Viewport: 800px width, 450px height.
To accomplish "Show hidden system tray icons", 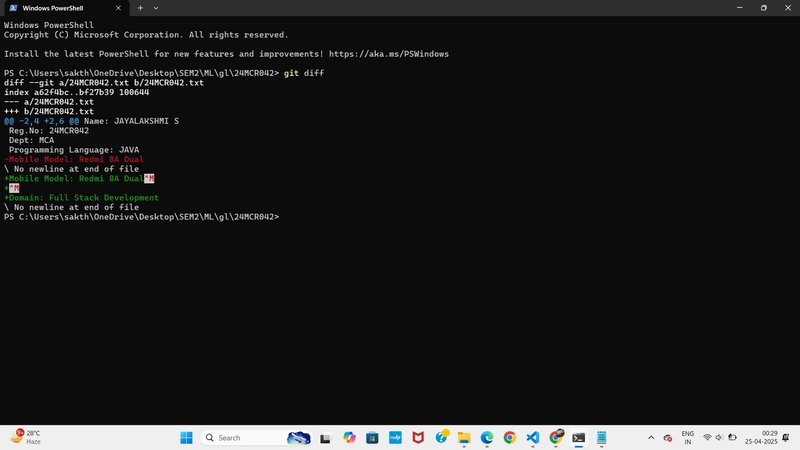I will [x=651, y=438].
